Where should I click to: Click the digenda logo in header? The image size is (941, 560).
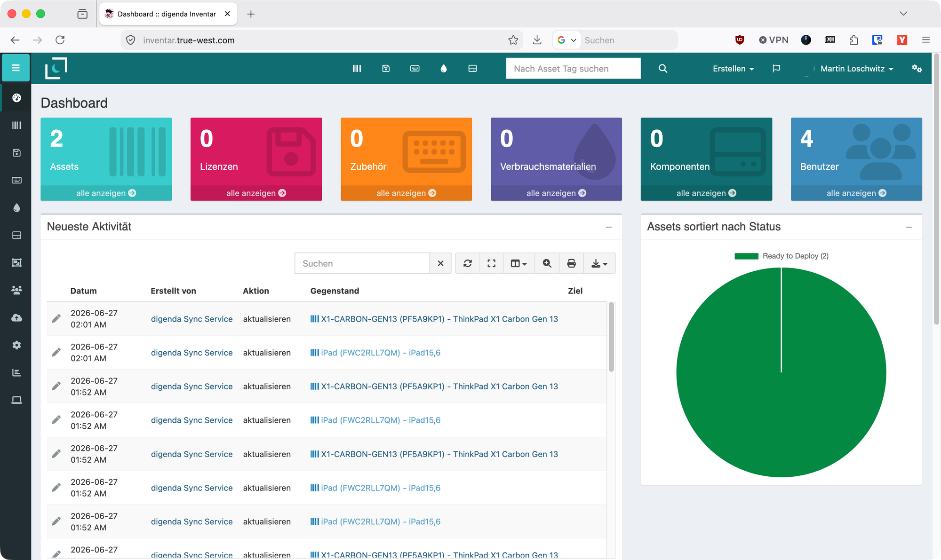56,68
